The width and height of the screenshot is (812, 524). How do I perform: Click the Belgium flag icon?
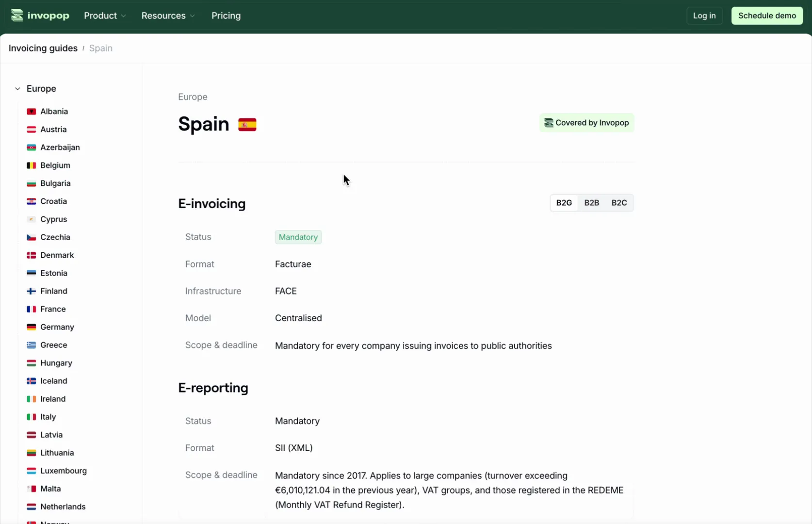tap(32, 165)
